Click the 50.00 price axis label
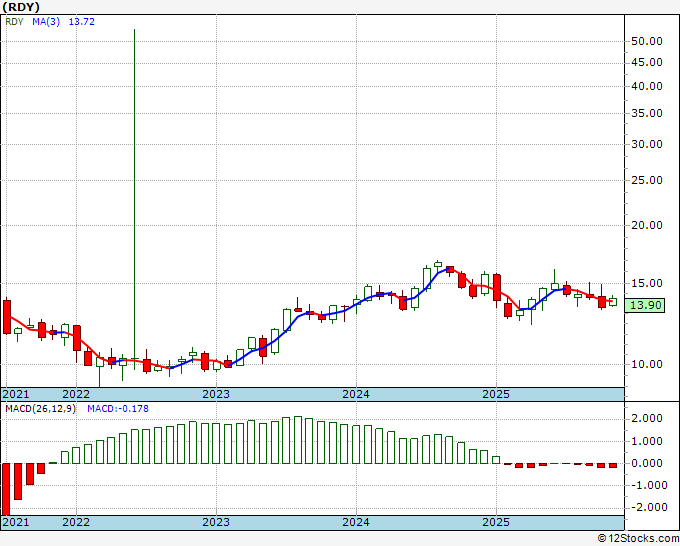 [x=647, y=42]
